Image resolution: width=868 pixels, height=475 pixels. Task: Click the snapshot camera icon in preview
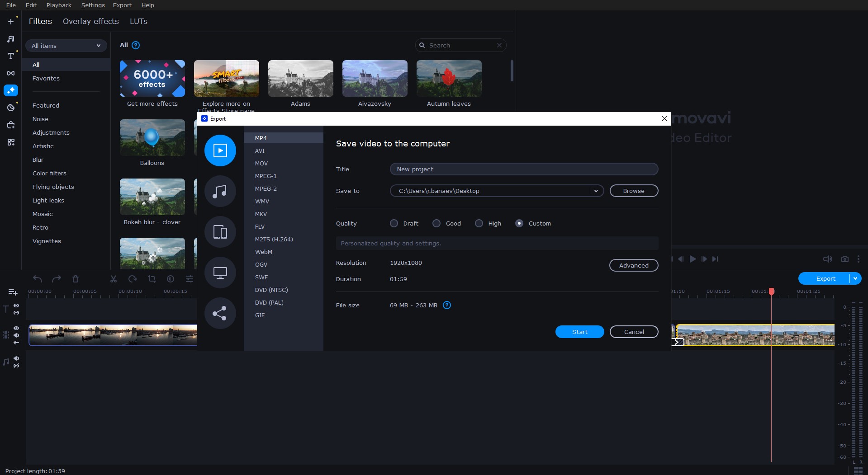click(844, 259)
